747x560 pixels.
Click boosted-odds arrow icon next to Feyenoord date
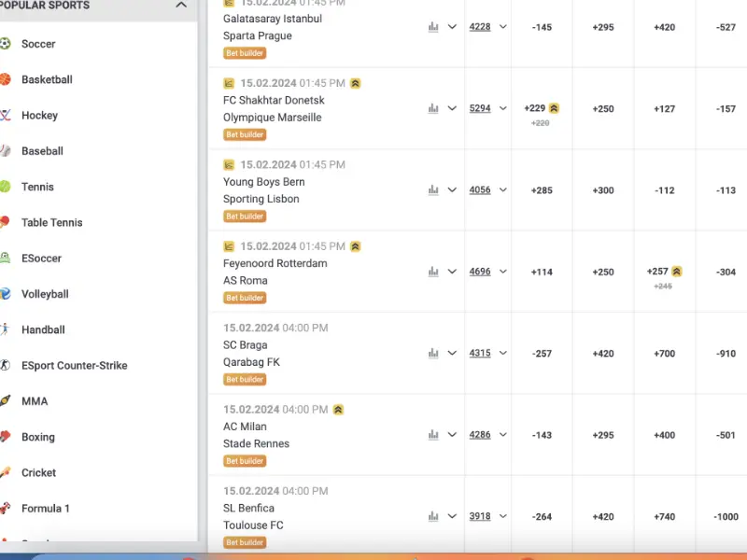[356, 246]
